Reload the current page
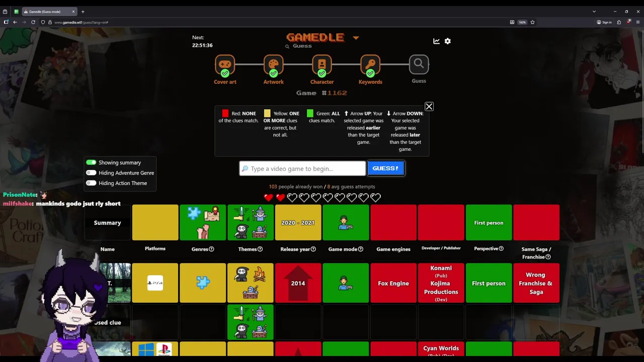 pyautogui.click(x=33, y=22)
